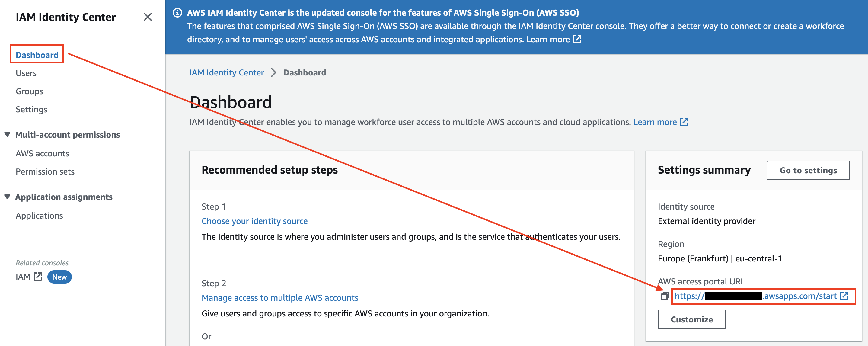Image resolution: width=868 pixels, height=346 pixels.
Task: Click the Related consoles label
Action: tap(42, 263)
